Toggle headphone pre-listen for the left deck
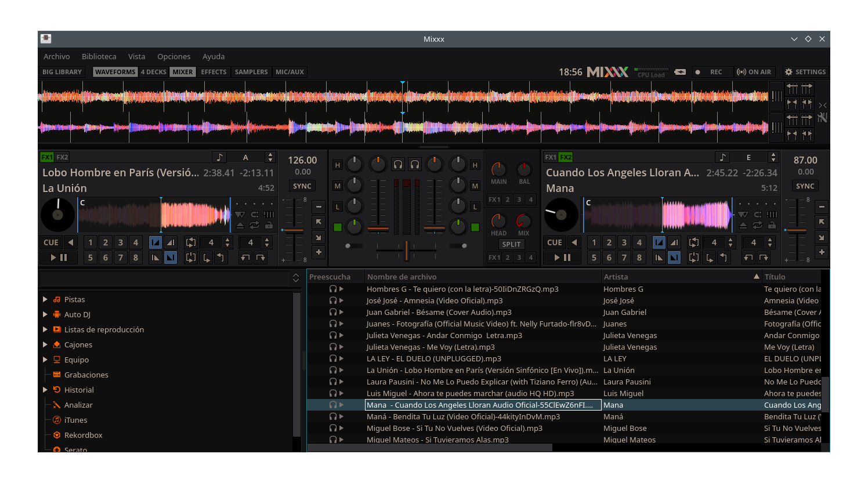Viewport: 868px width, 497px height. click(398, 165)
